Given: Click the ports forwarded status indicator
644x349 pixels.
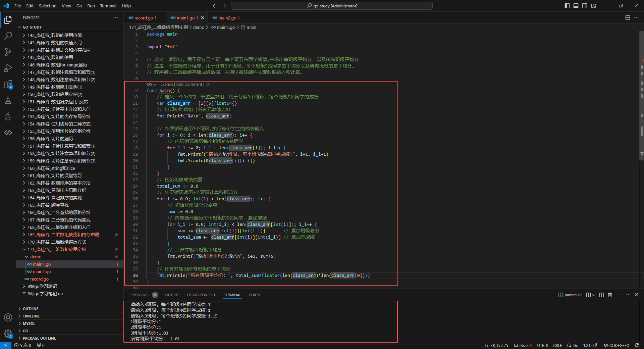Looking at the screenshot, I should (x=41, y=345).
